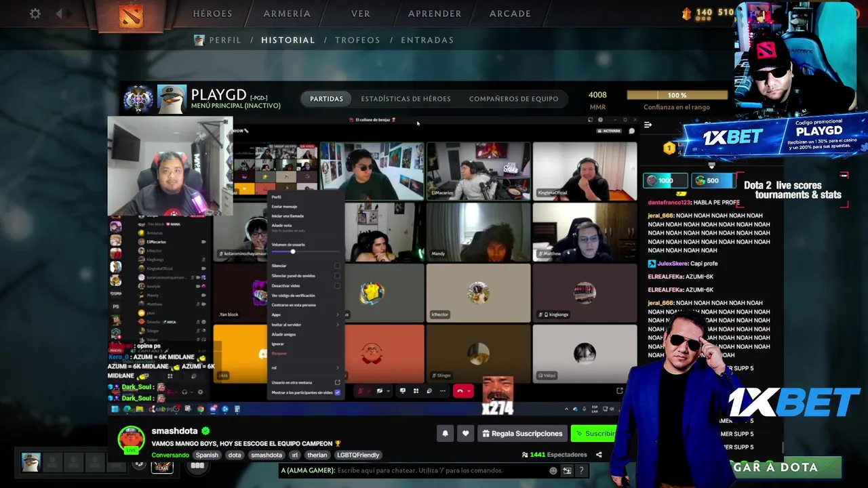Click the red hang up call button

(x=460, y=391)
